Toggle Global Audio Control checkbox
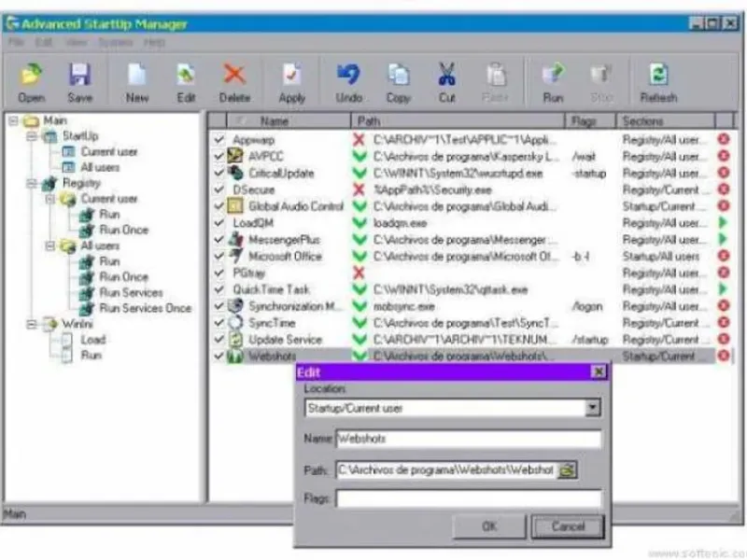This screenshot has width=747, height=560. click(x=218, y=205)
